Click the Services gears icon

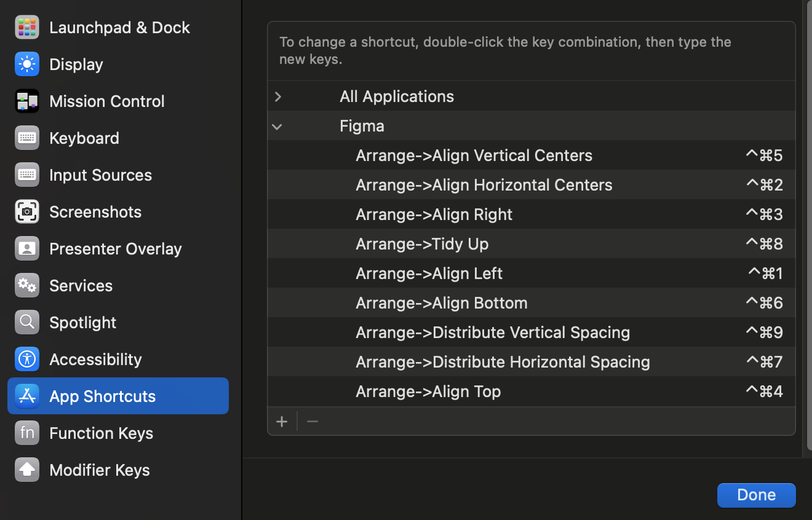point(27,286)
